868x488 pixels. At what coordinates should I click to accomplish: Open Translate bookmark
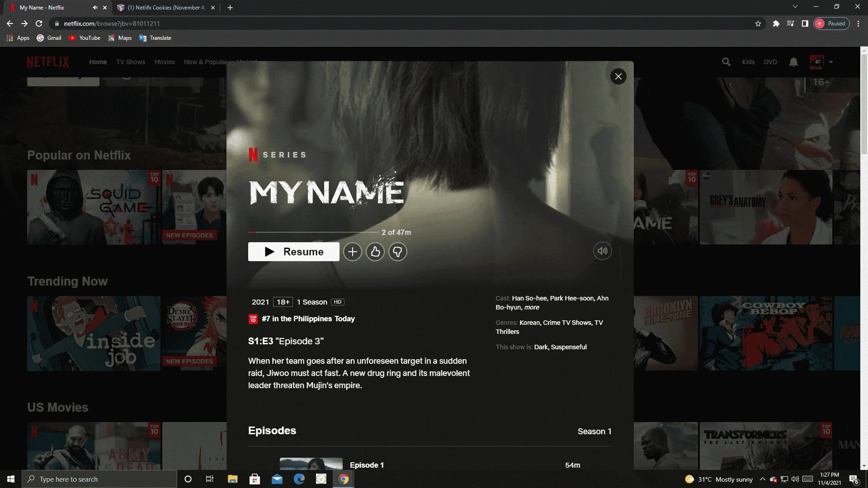click(x=155, y=38)
